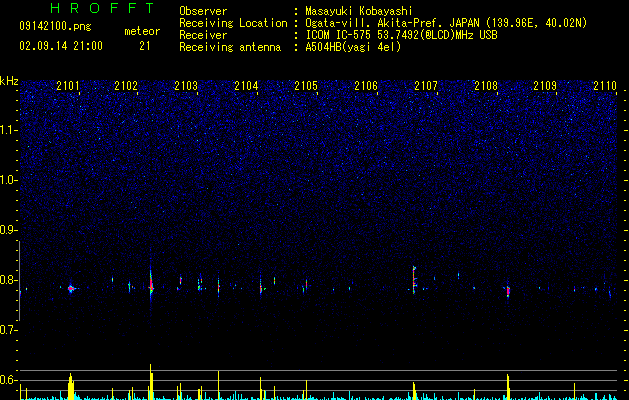Click the meteor echo just after 2108
Image resolution: width=629 pixels, height=400 pixels.
pyautogui.click(x=508, y=291)
